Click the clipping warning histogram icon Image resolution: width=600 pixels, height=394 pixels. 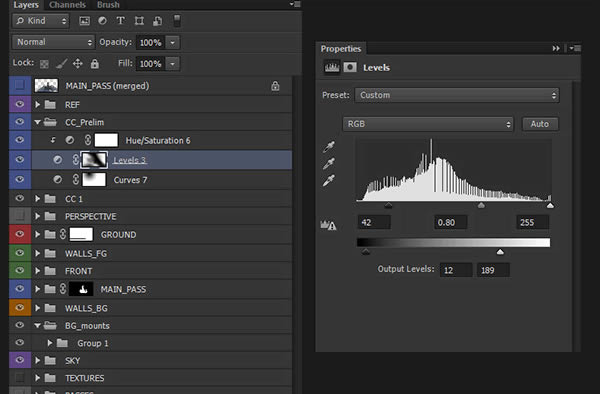coord(328,225)
